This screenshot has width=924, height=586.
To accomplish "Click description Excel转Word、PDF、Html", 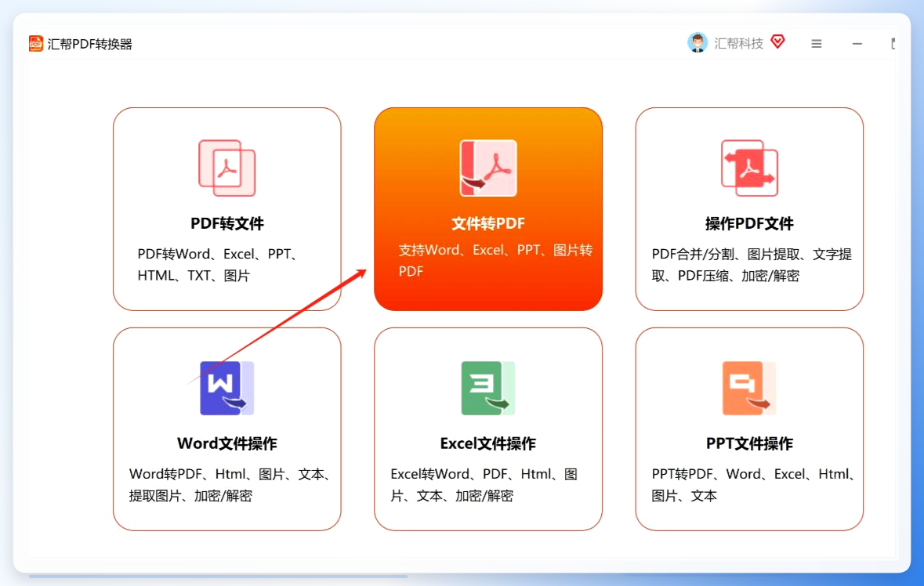I will pyautogui.click(x=484, y=485).
